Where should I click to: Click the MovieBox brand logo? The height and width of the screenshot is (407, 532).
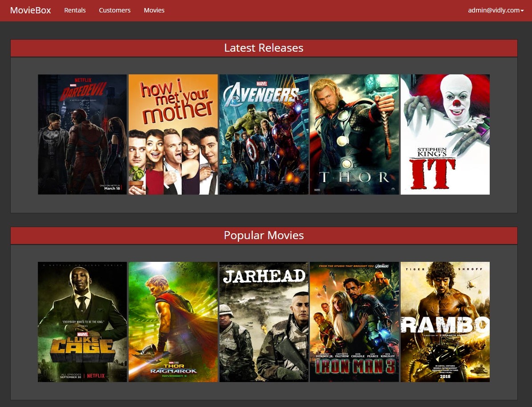(x=31, y=10)
